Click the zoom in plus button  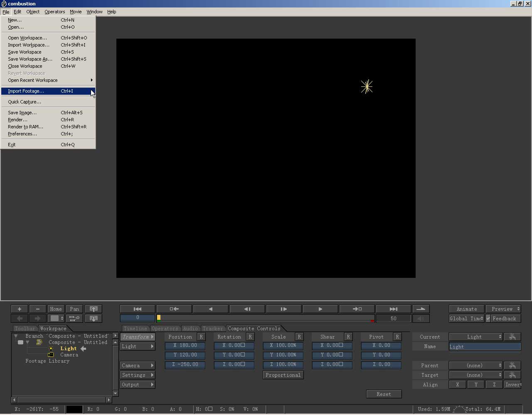point(20,309)
